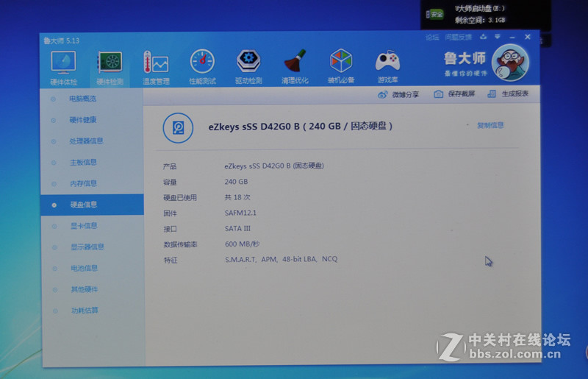Select 内存信息 in sidebar

coord(83,183)
